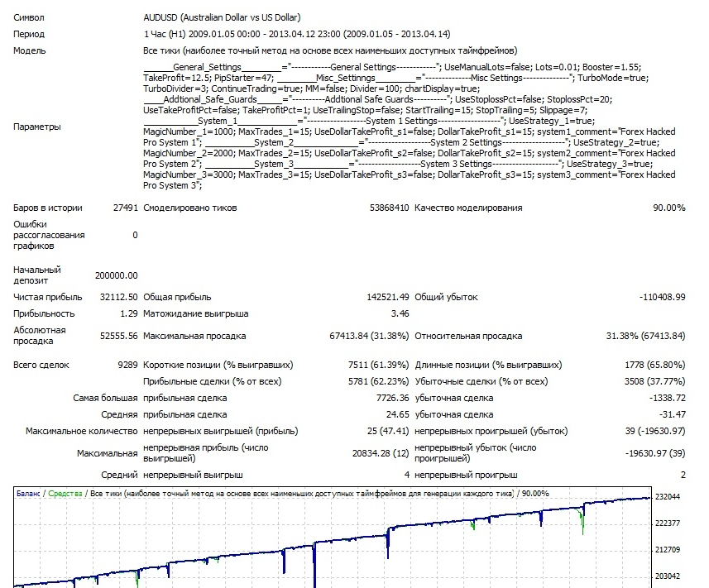
Task: Click the initial deposit value 200000.00
Action: (117, 275)
